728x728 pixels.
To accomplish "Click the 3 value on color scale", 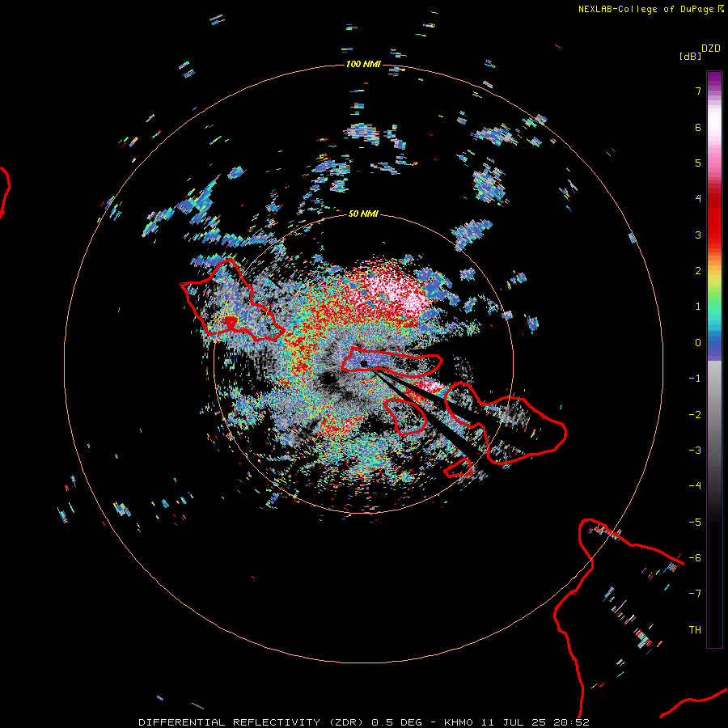I will point(698,235).
